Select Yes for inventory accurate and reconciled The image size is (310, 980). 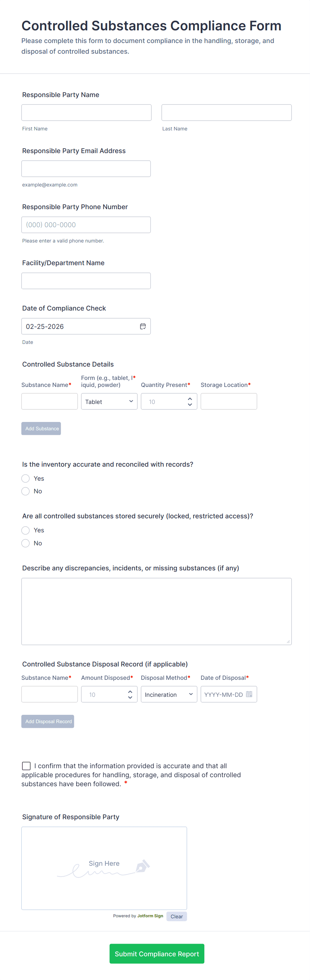(25, 479)
